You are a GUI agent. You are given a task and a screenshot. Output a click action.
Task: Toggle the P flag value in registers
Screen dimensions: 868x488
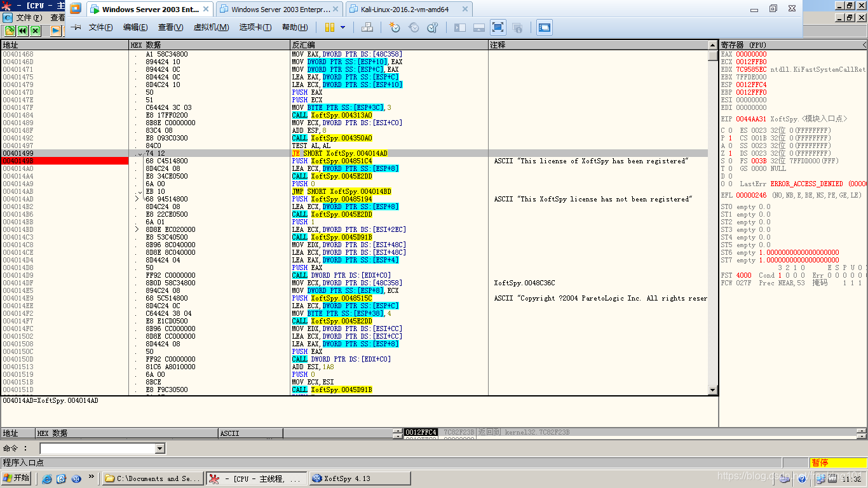pyautogui.click(x=730, y=138)
